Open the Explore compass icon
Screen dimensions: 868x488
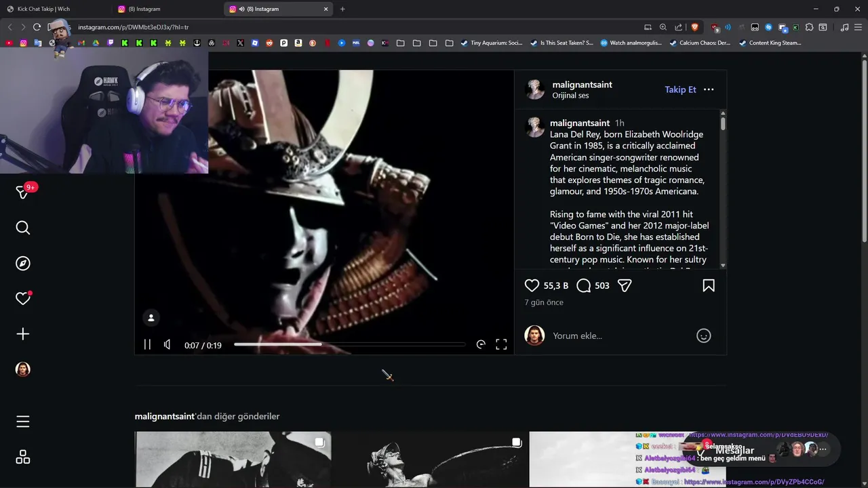point(23,263)
